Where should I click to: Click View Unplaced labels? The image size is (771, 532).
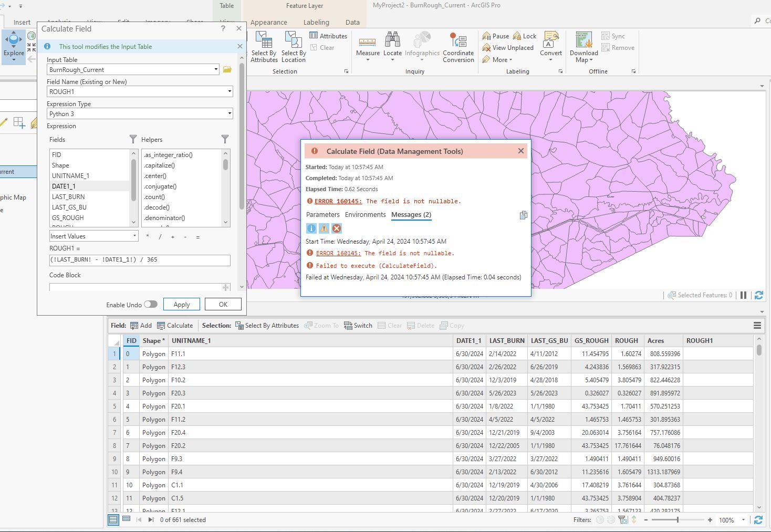pyautogui.click(x=508, y=48)
